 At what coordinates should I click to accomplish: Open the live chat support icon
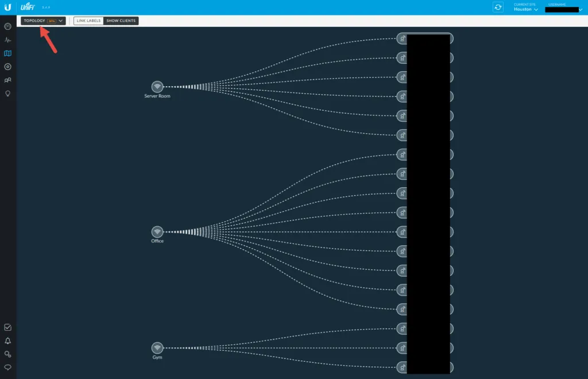coord(8,368)
